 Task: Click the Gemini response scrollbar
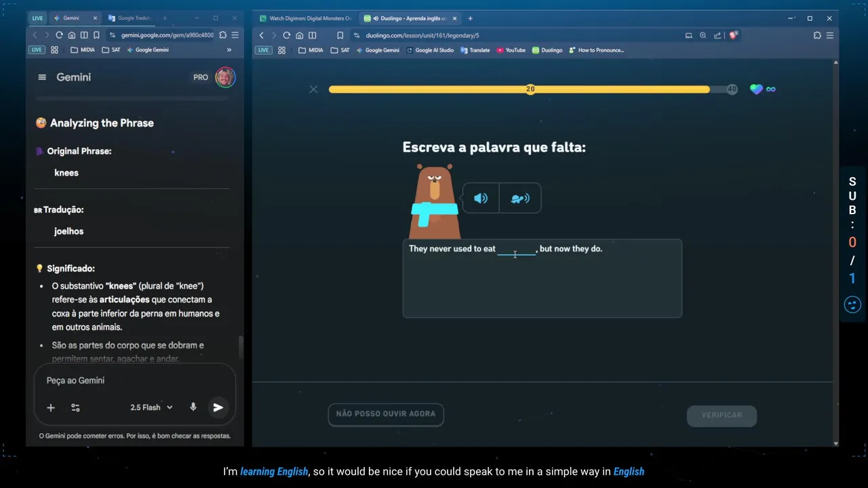pyautogui.click(x=239, y=347)
